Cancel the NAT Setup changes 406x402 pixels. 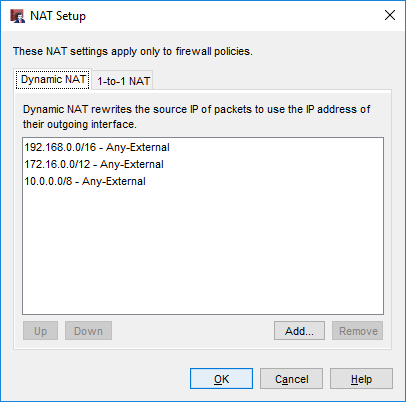291,379
